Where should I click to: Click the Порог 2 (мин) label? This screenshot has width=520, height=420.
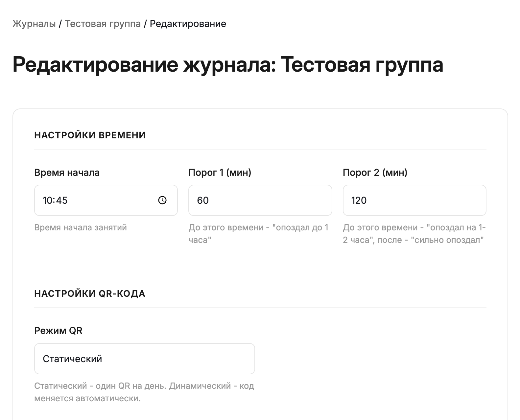coord(375,173)
